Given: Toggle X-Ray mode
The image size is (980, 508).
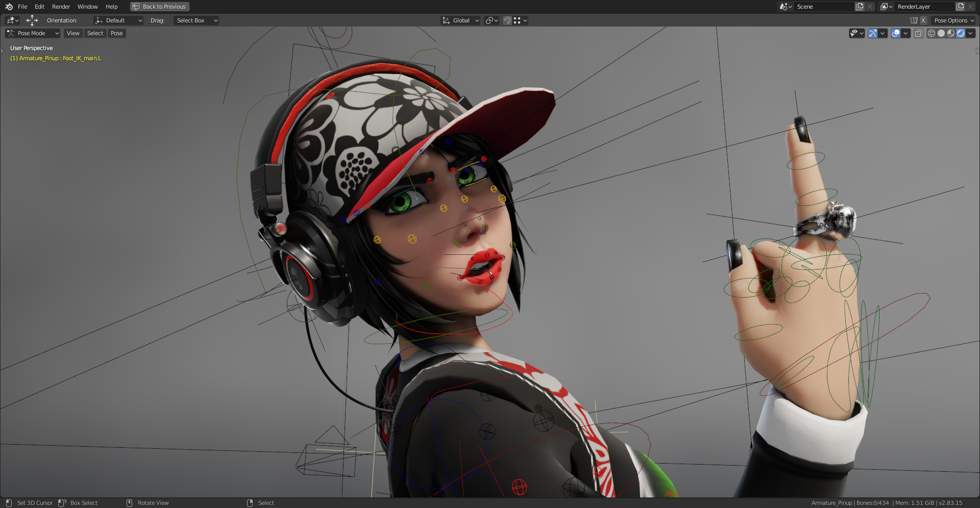Looking at the screenshot, I should click(918, 33).
